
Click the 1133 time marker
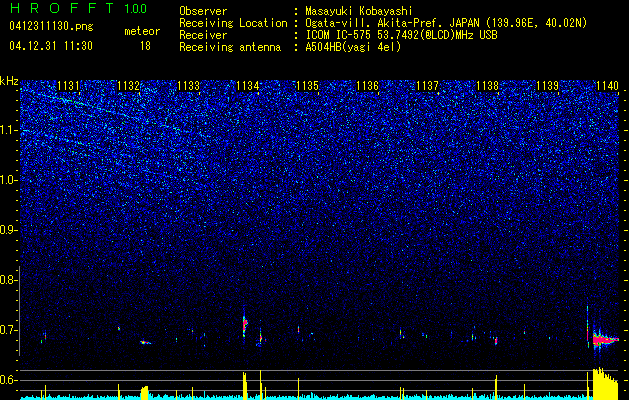click(188, 86)
